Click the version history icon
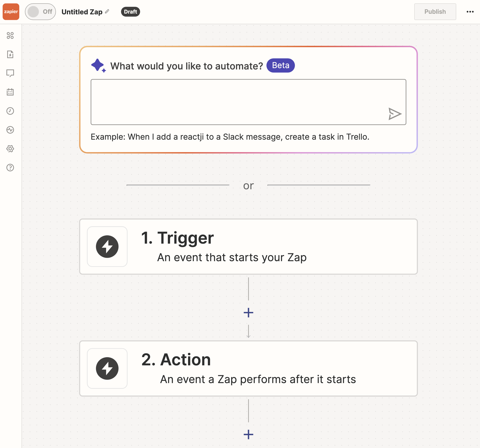 click(x=11, y=111)
